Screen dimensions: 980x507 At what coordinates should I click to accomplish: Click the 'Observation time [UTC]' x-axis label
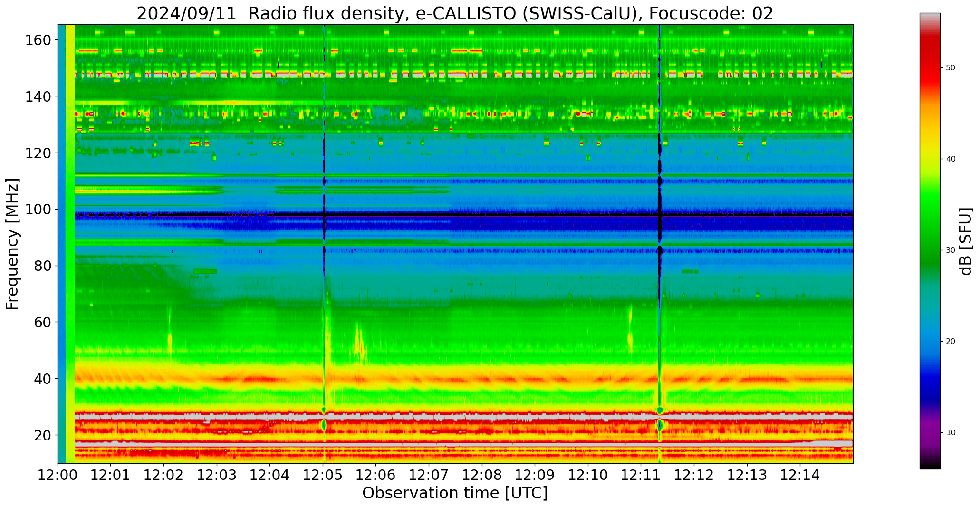[x=455, y=493]
